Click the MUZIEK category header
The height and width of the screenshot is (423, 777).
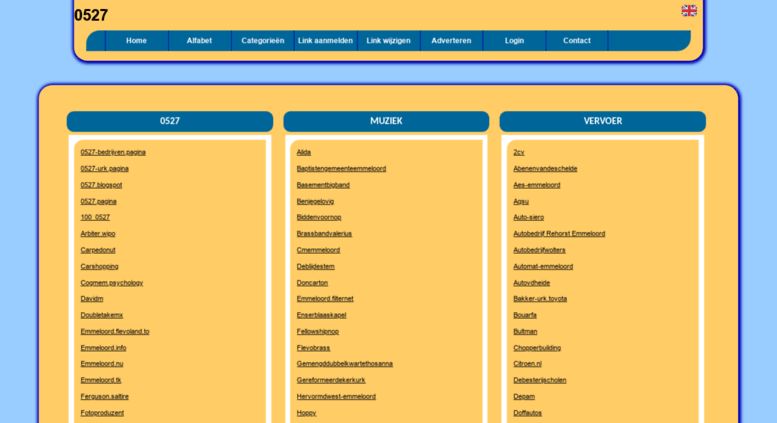387,121
